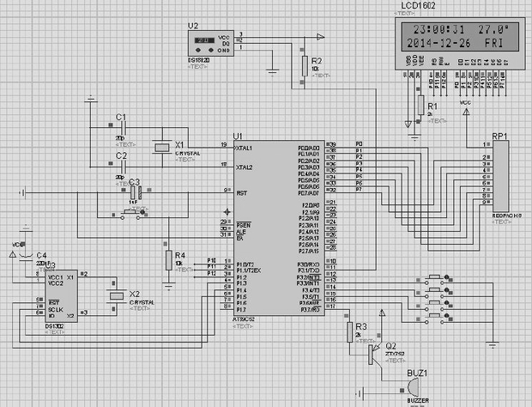
Task: Select the DS1302 clock chip U3
Action: coord(62,296)
